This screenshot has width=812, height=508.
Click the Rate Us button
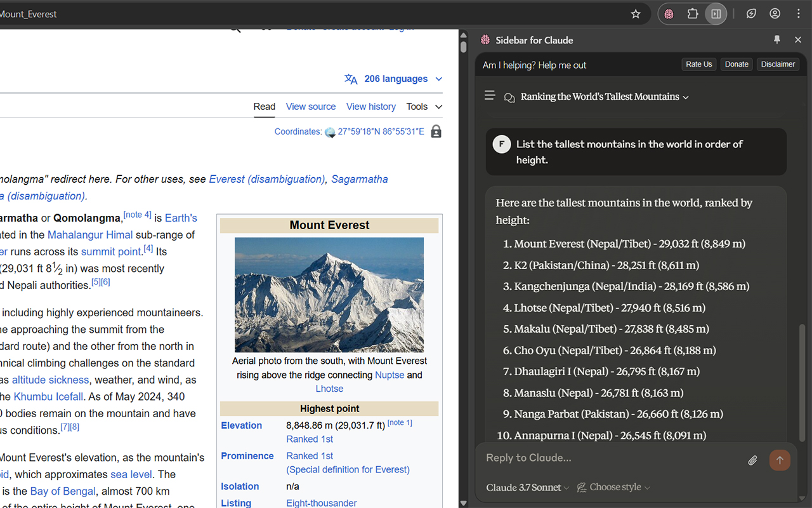pyautogui.click(x=699, y=64)
